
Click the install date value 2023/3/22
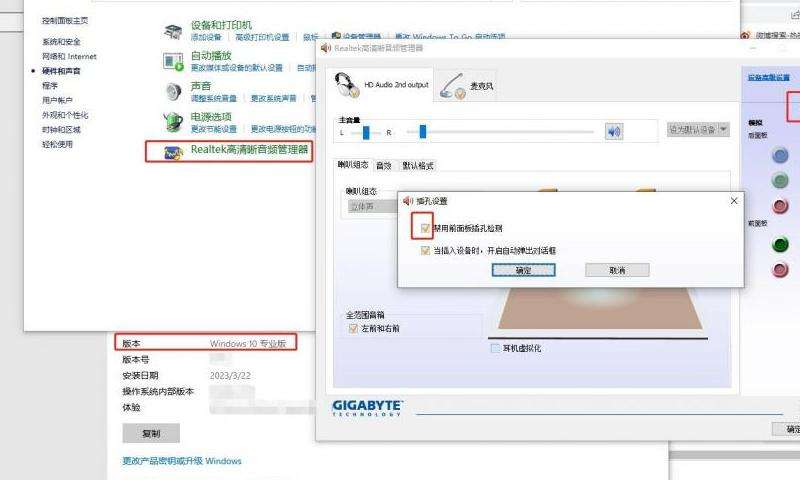click(x=230, y=375)
